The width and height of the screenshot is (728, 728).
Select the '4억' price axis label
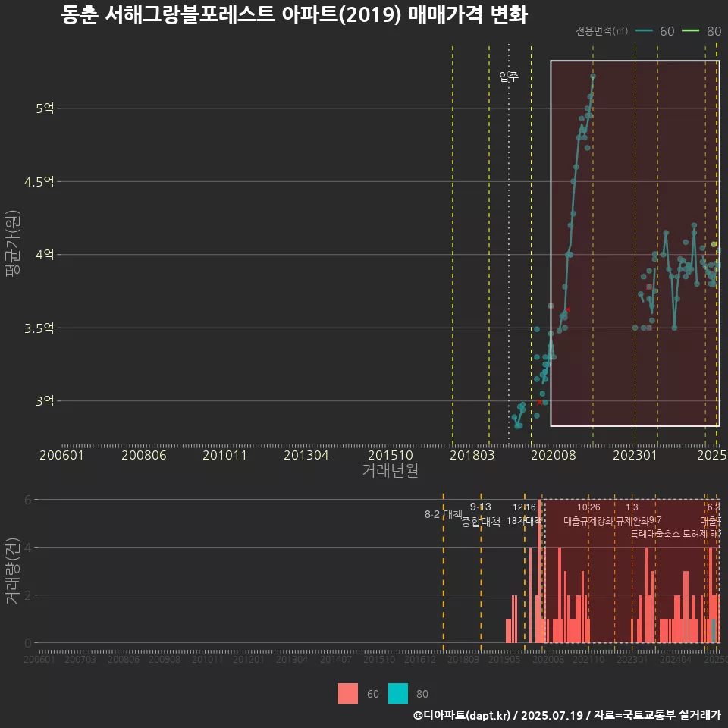pos(45,255)
